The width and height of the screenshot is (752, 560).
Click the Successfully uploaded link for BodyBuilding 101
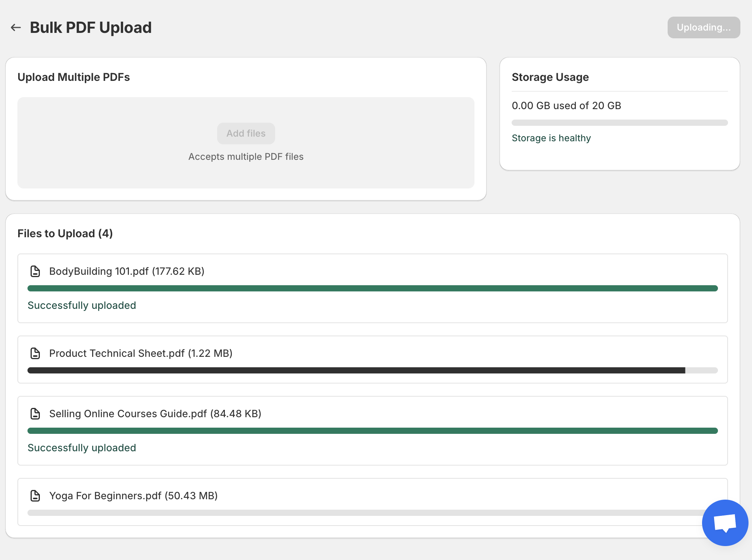tap(81, 305)
